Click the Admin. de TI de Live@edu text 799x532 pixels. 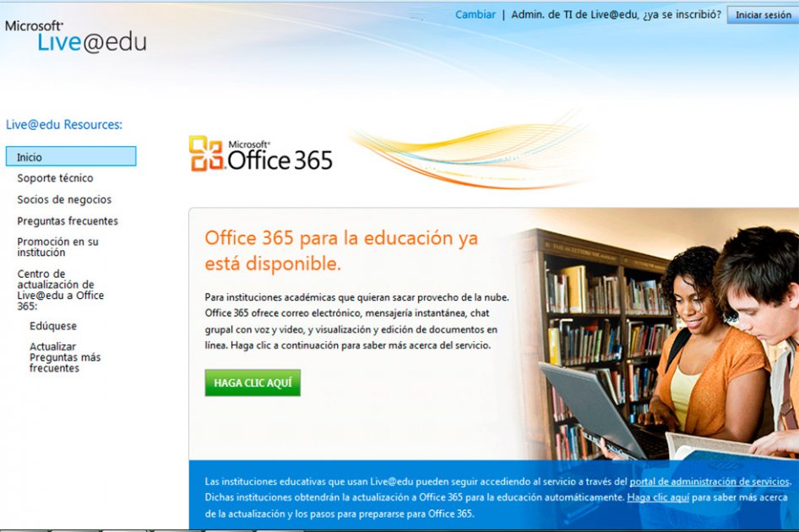pyautogui.click(x=616, y=15)
